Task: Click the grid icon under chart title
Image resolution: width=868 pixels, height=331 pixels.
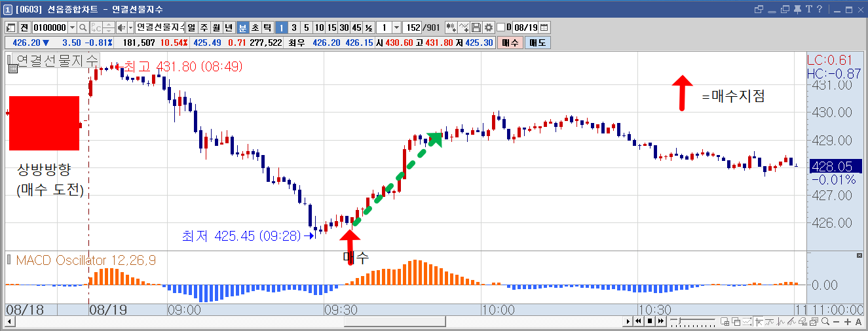Action: (x=12, y=67)
